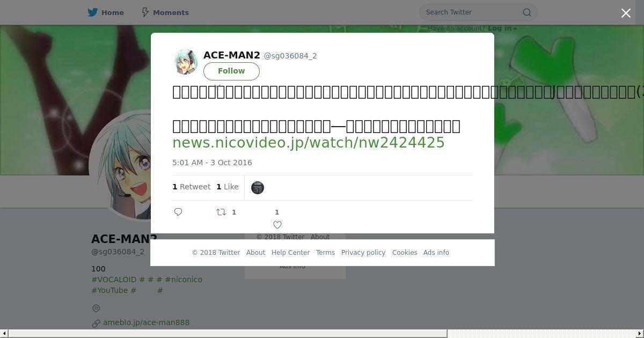The height and width of the screenshot is (338, 644).
Task: Open Help Center footer link
Action: (x=290, y=253)
